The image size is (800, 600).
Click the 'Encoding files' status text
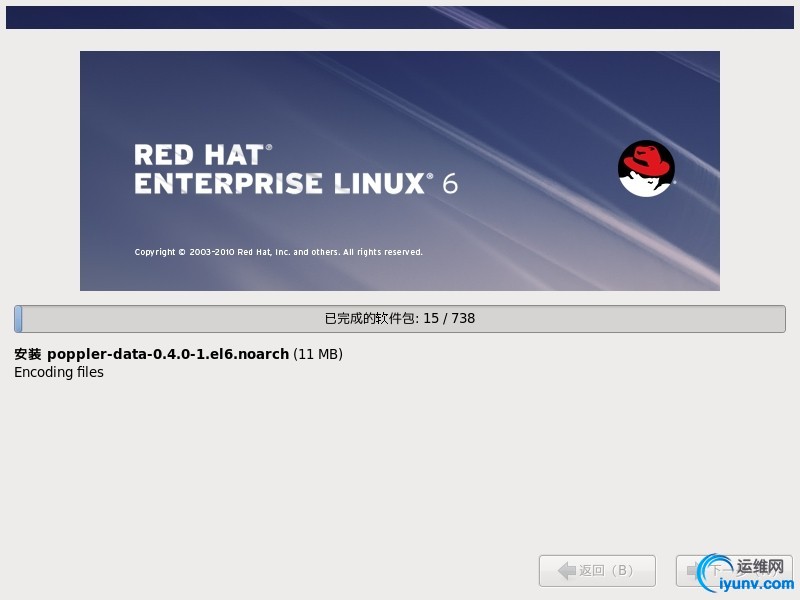coord(59,372)
